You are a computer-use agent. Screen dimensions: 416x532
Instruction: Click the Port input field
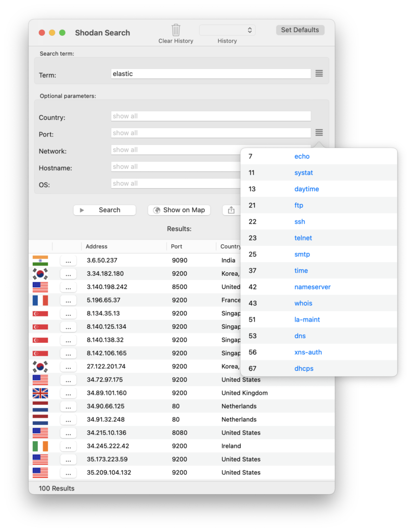click(211, 133)
